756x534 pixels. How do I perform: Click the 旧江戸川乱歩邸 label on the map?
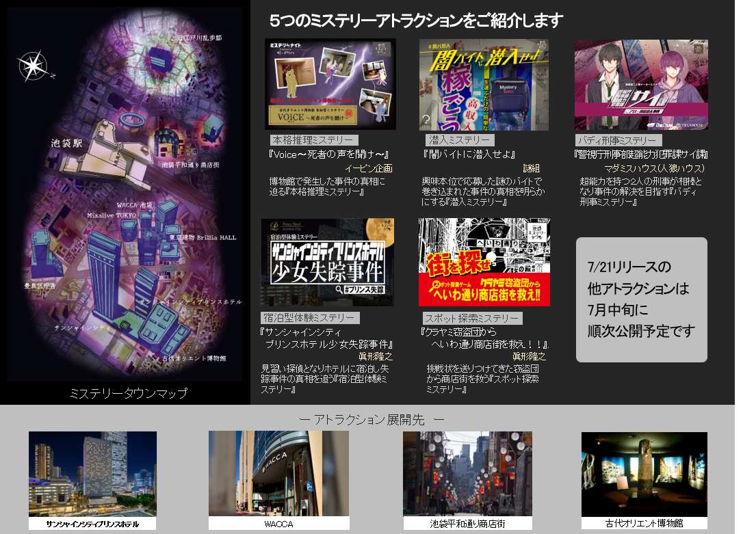(x=199, y=38)
